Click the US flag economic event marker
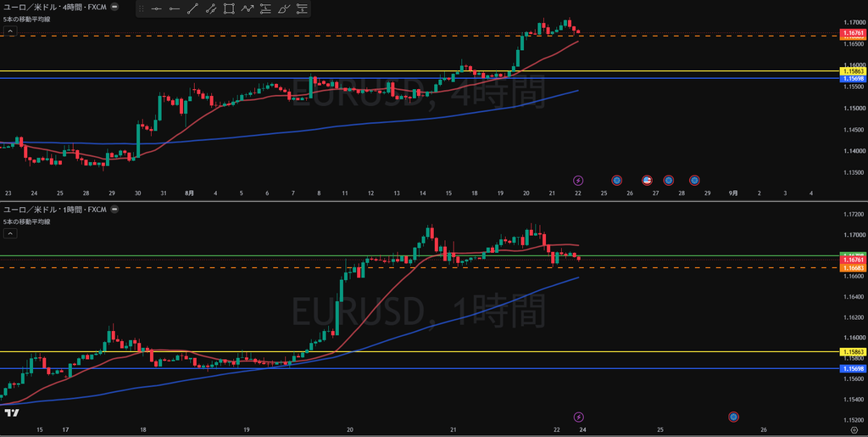This screenshot has height=437, width=868. (x=647, y=180)
